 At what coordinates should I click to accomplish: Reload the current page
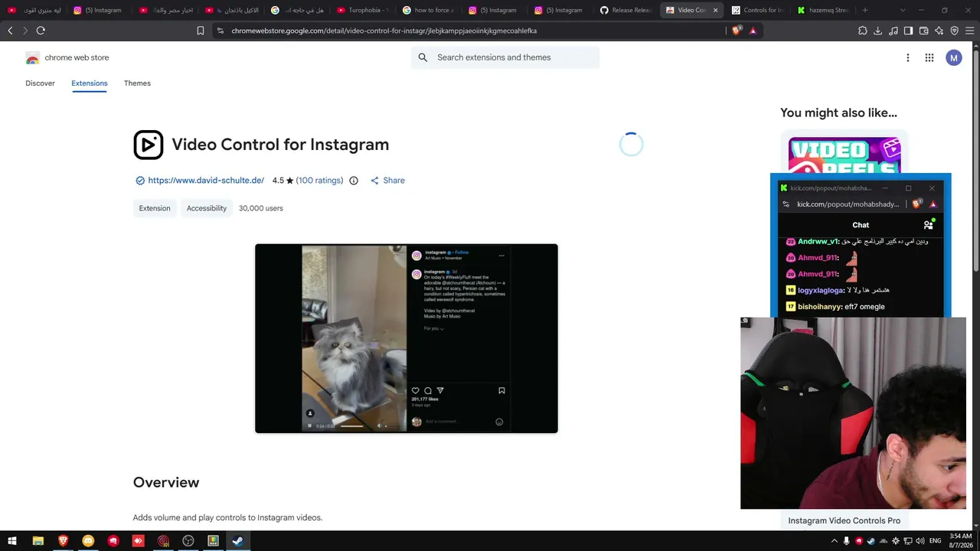click(x=41, y=31)
